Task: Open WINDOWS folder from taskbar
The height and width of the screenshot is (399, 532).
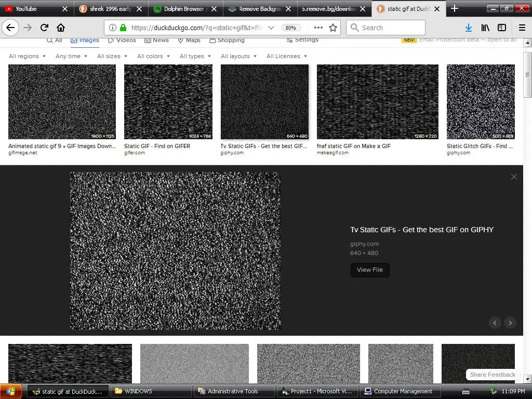Action: [x=151, y=391]
